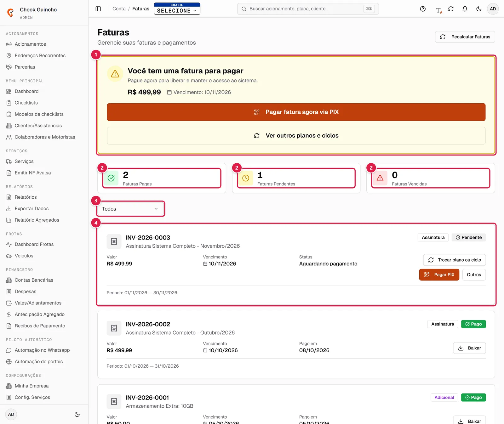
Task: Click Pagar fatura agora via PIX
Action: point(296,112)
